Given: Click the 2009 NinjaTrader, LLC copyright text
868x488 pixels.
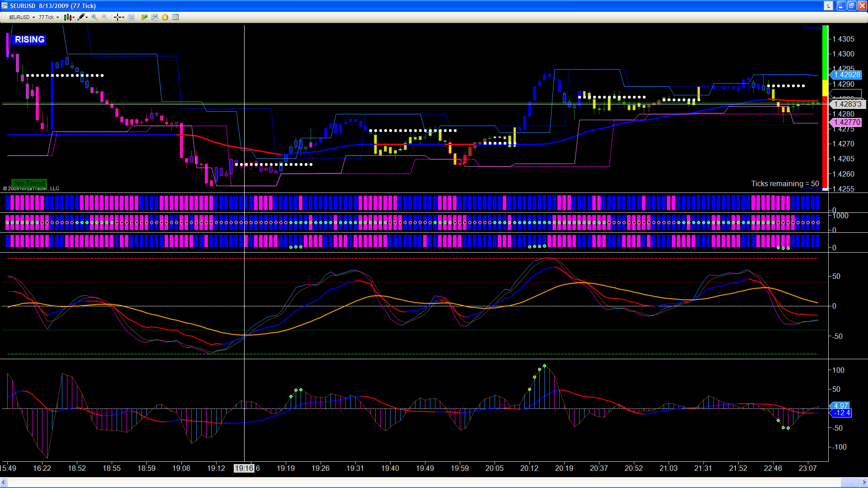Looking at the screenshot, I should 31,188.
